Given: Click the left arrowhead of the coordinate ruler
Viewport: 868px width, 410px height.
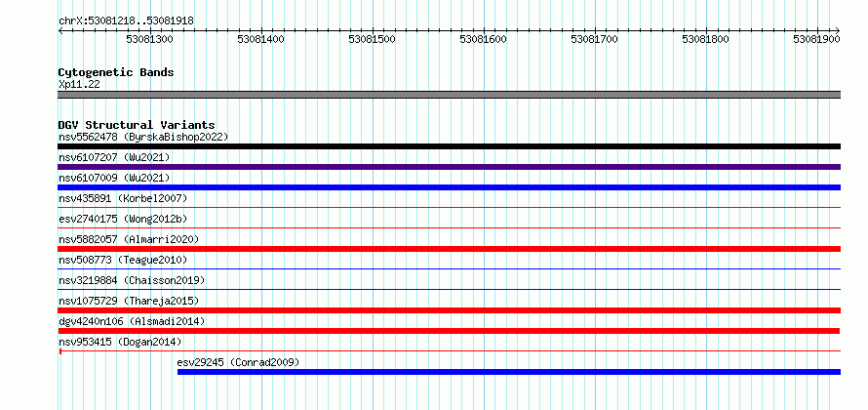Looking at the screenshot, I should [60, 30].
